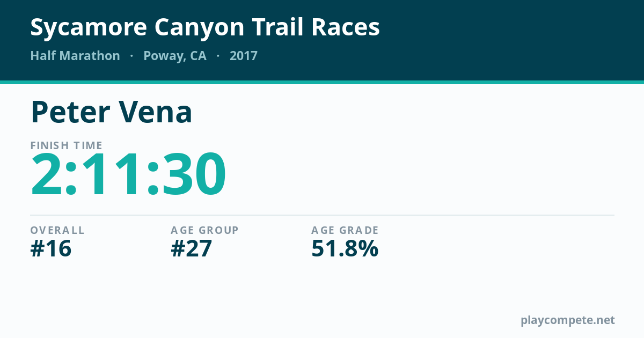Click the Poway, CA location text
Screen dimensions: 644x338
pyautogui.click(x=175, y=56)
